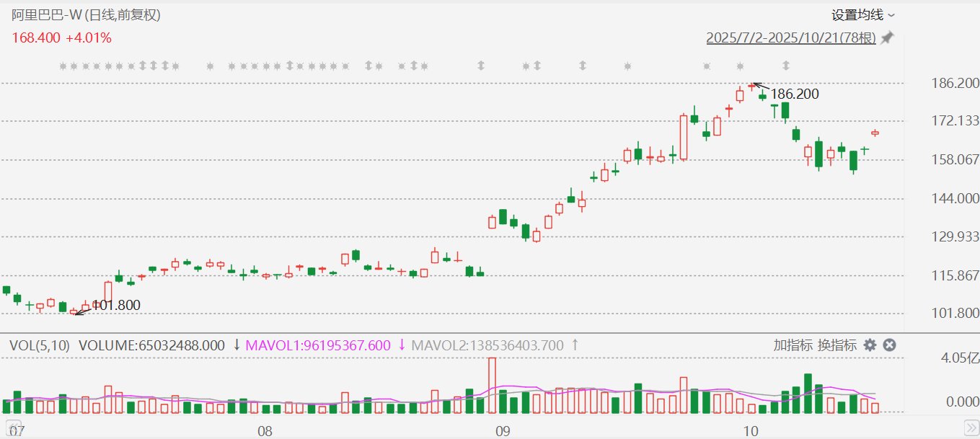Click the tallest volume bar

tap(493, 385)
